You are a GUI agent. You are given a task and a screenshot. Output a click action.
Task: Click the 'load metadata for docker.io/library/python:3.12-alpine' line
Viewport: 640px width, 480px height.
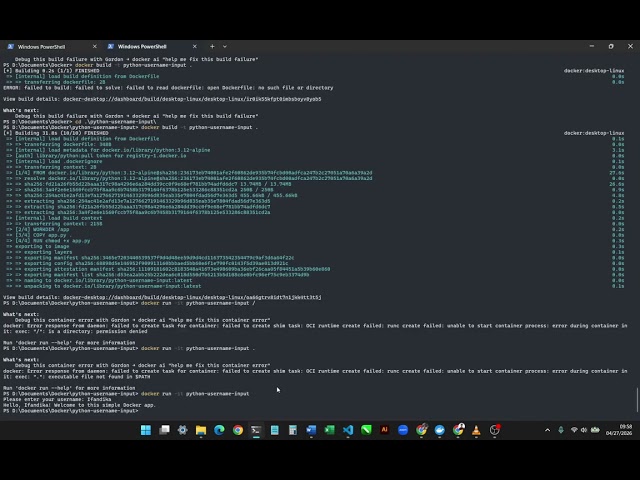pyautogui.click(x=108, y=150)
